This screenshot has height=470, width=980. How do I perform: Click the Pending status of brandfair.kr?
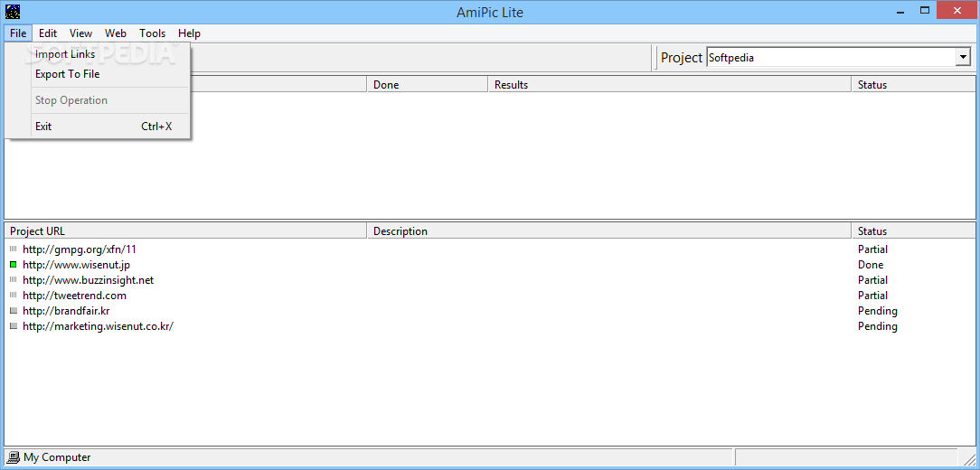(x=878, y=311)
